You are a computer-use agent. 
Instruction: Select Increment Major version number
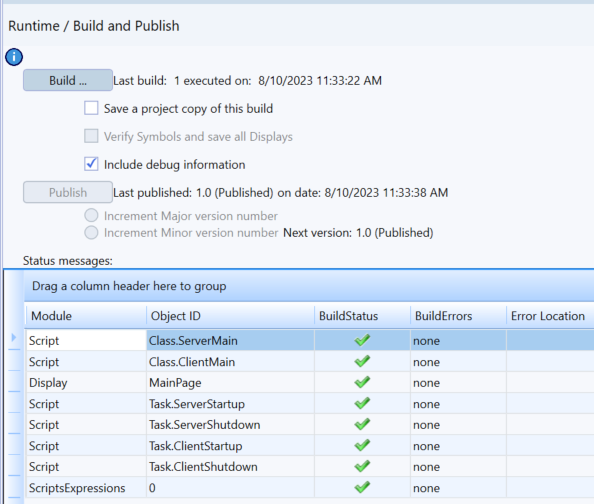pyautogui.click(x=91, y=215)
